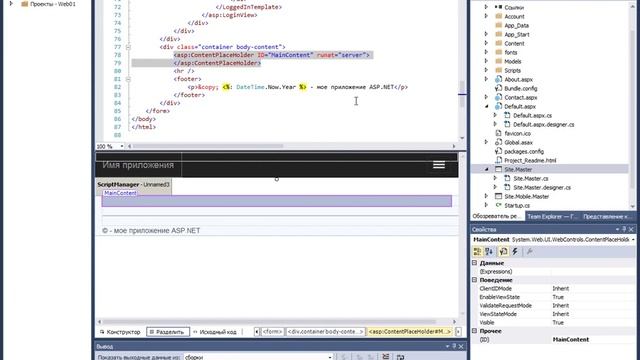
Task: Close the Output panel
Action: point(461,347)
